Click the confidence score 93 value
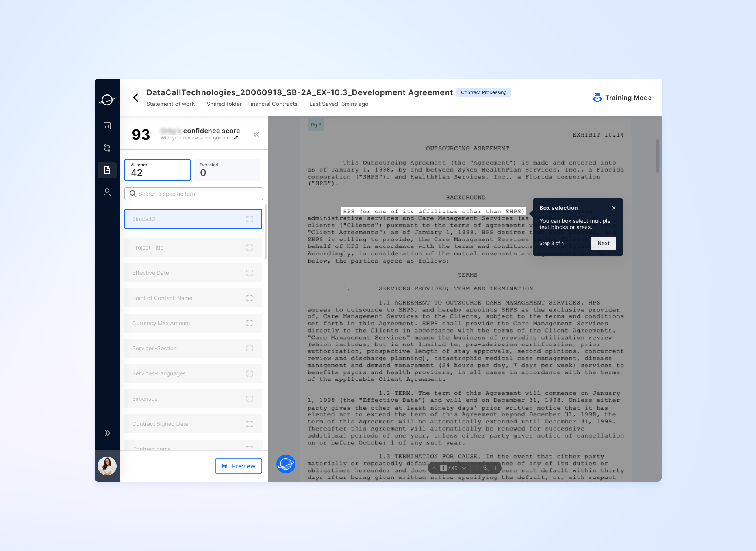The image size is (756, 551). pos(141,135)
